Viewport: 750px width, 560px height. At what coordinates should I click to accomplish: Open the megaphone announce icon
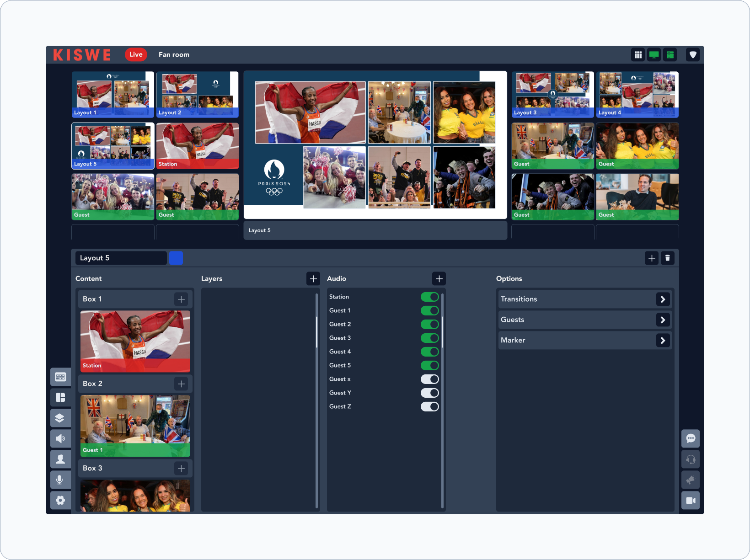691,480
